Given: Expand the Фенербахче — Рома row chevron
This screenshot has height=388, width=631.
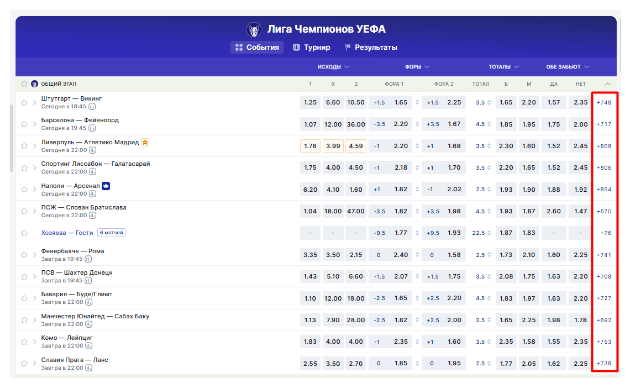Looking at the screenshot, I should pos(35,255).
